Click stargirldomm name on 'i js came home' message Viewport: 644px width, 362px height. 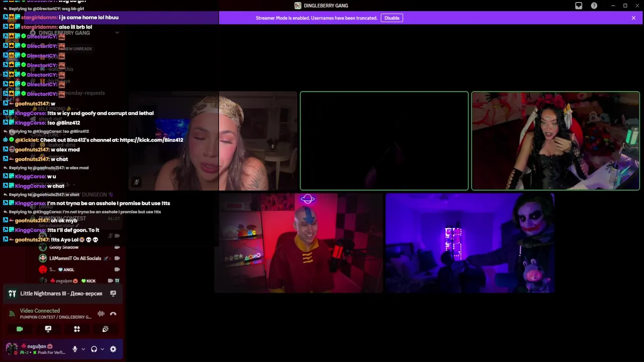[39, 17]
